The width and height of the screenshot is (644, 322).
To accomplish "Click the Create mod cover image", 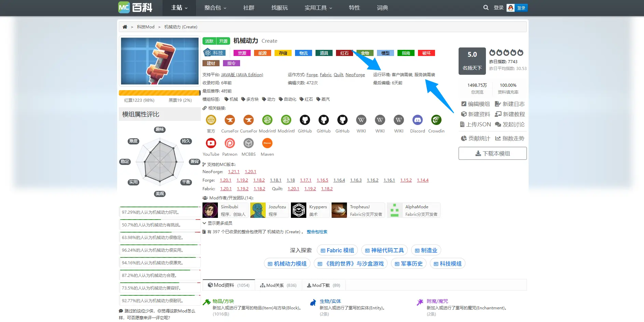I will (x=159, y=61).
